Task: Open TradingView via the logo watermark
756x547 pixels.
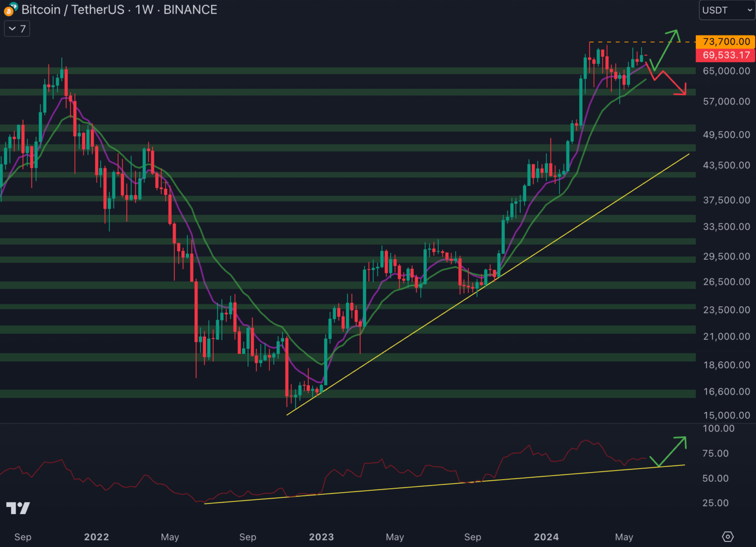Action: coord(18,508)
